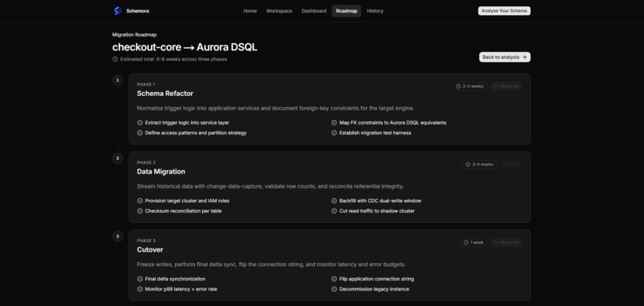Click the Schemora brand name

coord(137,11)
